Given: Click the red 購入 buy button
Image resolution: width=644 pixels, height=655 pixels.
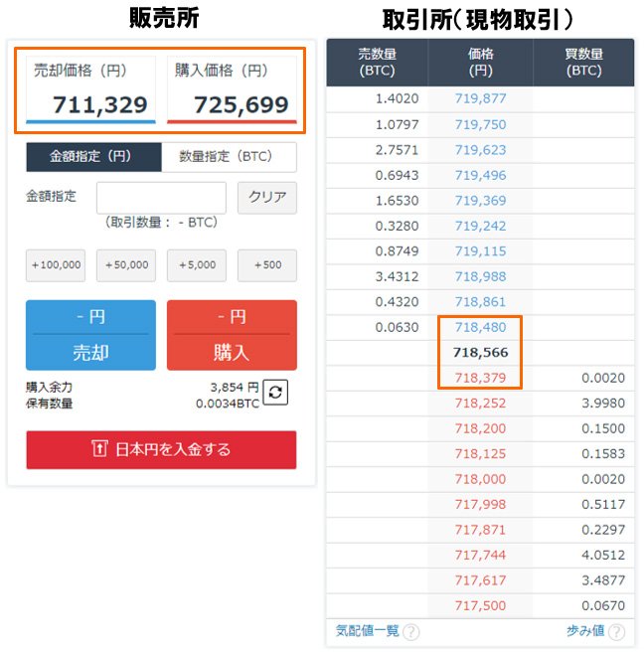Looking at the screenshot, I should tap(232, 335).
